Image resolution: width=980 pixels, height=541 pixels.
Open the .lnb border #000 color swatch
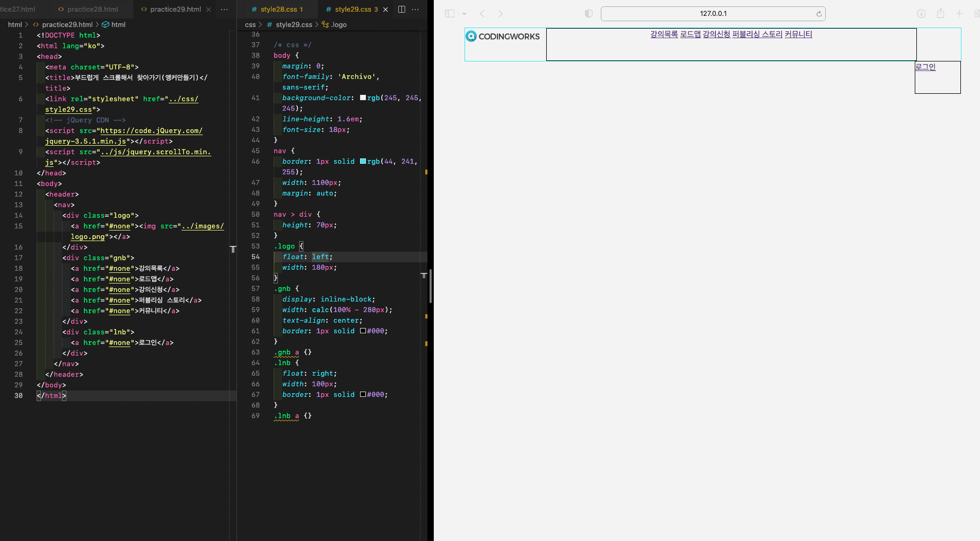click(x=363, y=394)
